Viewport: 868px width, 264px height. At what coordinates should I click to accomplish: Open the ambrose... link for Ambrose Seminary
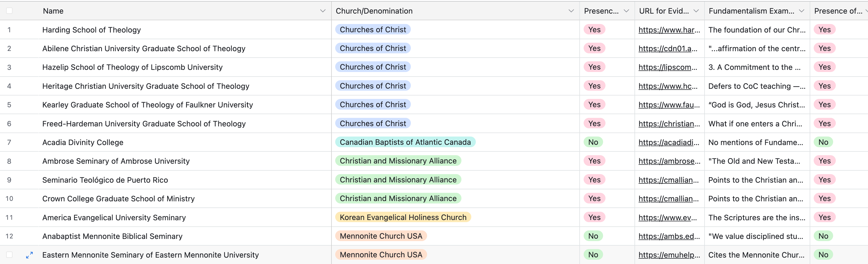click(669, 161)
